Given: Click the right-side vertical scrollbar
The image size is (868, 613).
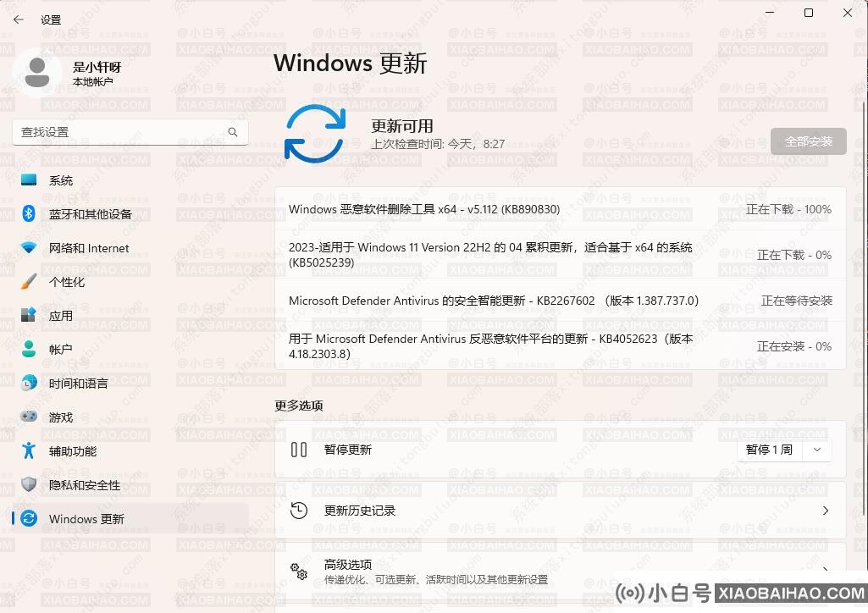Looking at the screenshot, I should pos(864,310).
